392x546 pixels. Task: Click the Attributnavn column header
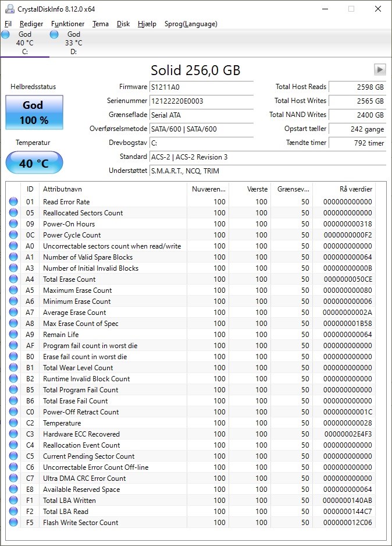click(113, 189)
